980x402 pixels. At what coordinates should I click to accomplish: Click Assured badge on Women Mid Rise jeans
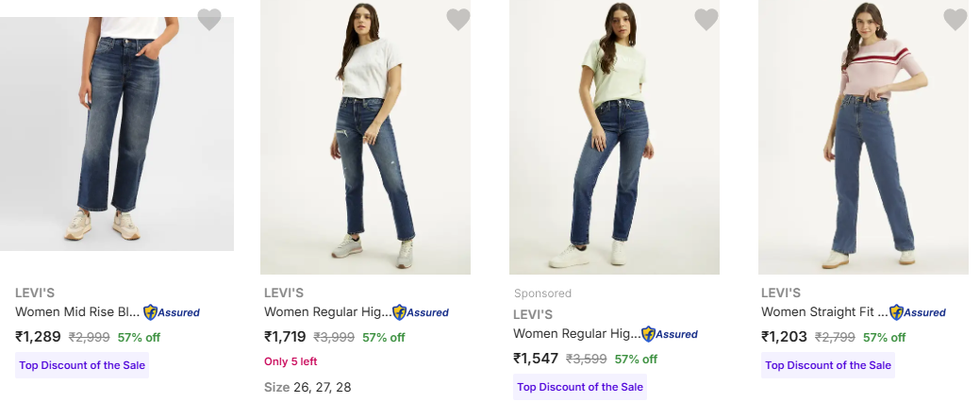[172, 312]
